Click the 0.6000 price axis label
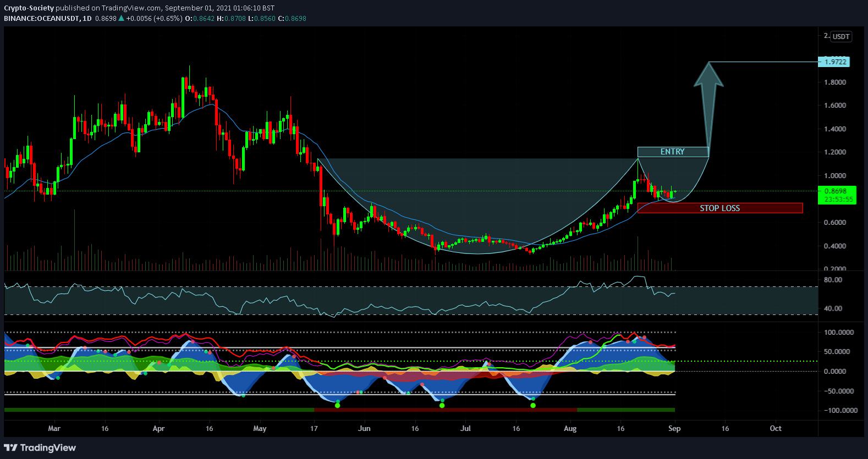 tap(834, 222)
